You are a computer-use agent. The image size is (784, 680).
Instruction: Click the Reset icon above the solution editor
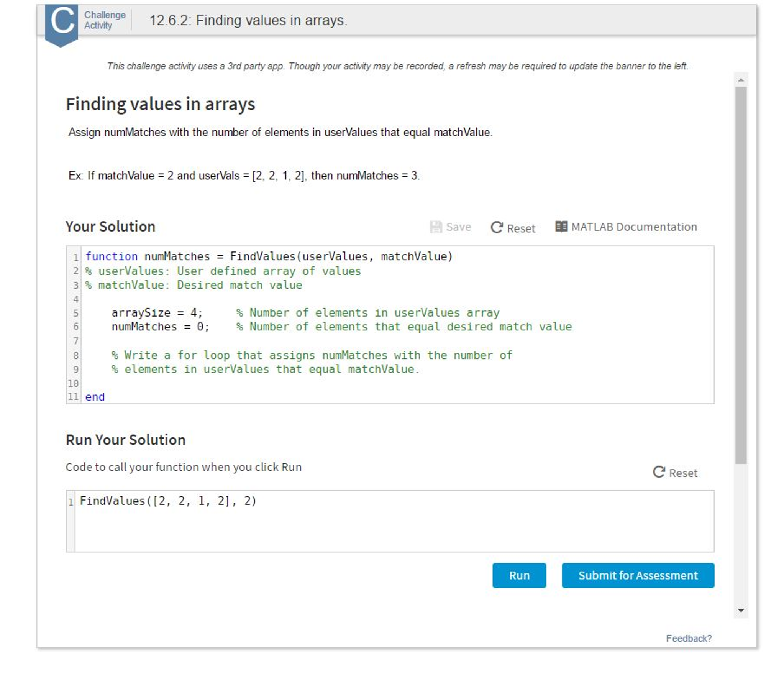[496, 227]
